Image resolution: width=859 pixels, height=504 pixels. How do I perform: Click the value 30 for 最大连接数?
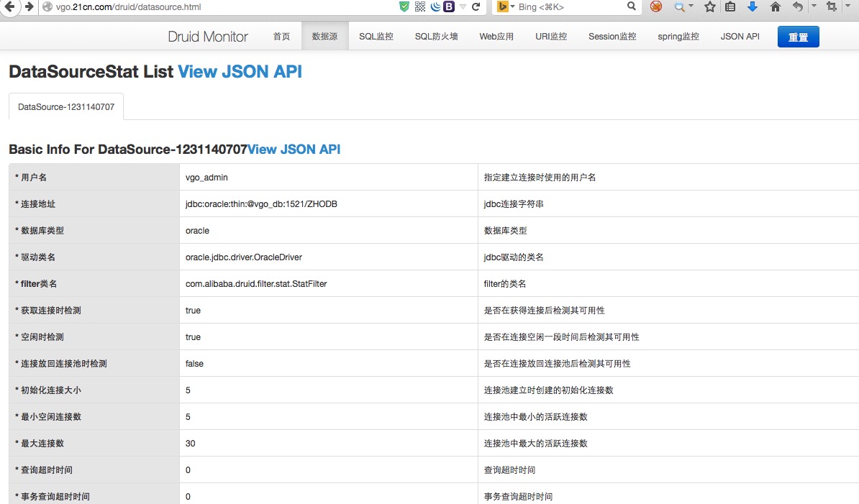click(190, 444)
